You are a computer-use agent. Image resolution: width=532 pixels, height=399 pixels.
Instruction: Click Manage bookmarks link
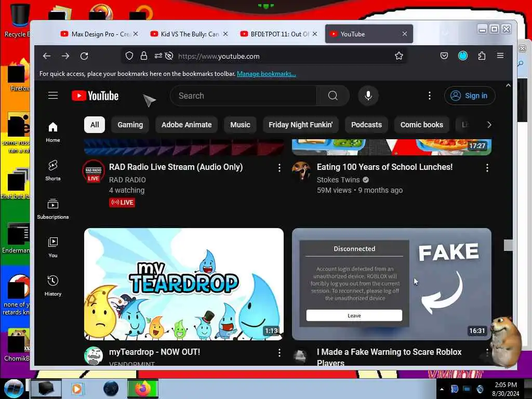[x=267, y=74]
